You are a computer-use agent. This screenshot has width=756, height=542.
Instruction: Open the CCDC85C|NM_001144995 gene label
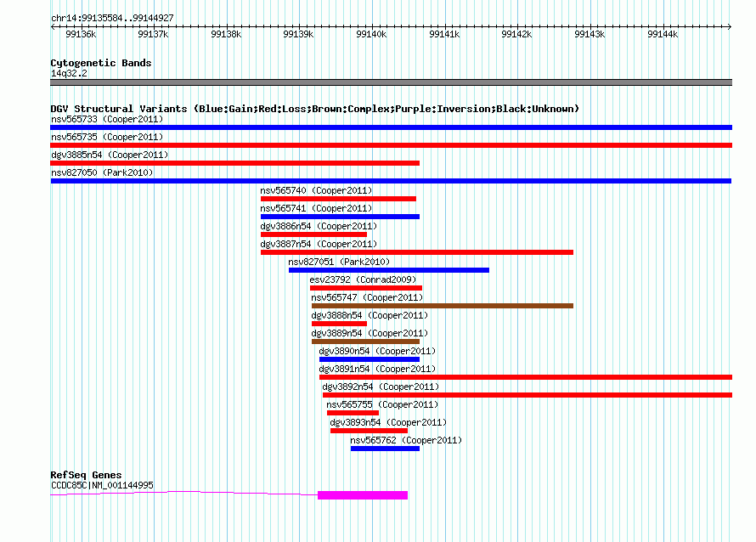pos(102,485)
